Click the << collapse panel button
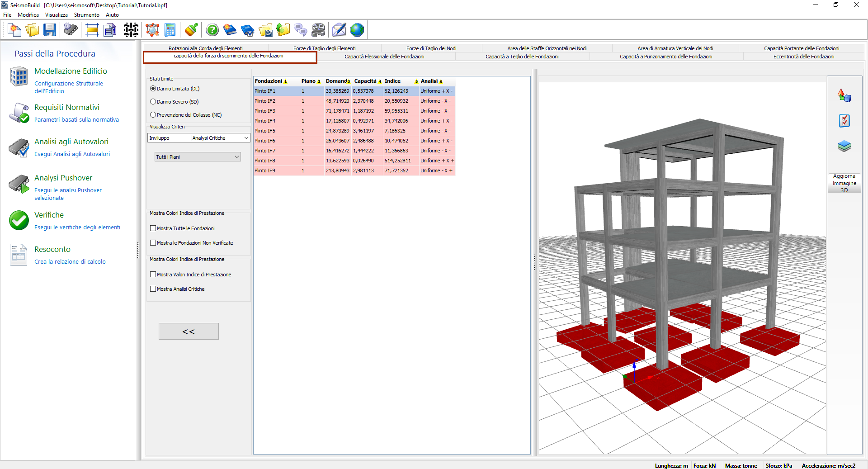 pos(189,332)
